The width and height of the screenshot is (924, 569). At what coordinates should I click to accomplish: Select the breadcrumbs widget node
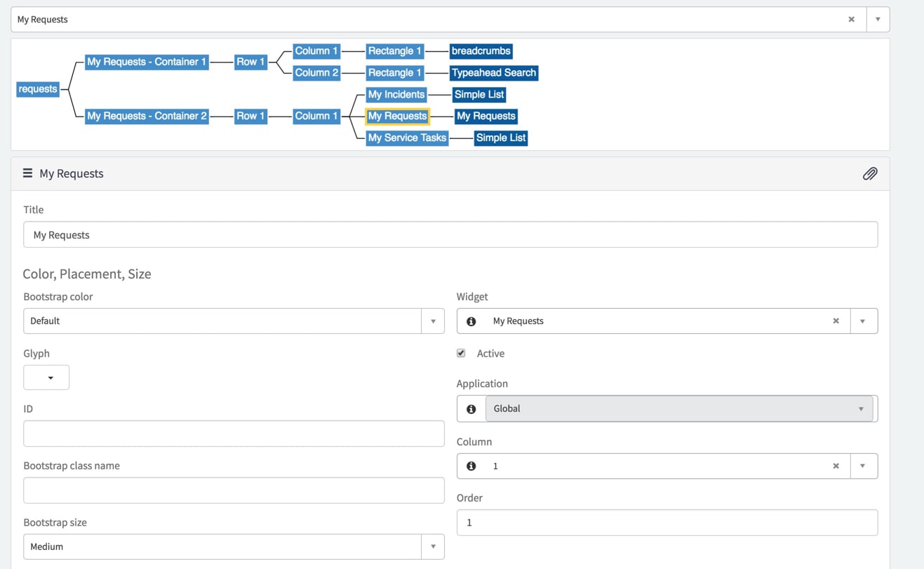click(x=481, y=51)
